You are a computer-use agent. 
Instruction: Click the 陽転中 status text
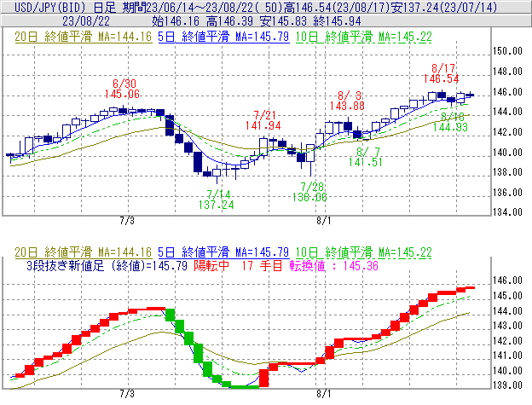211,265
